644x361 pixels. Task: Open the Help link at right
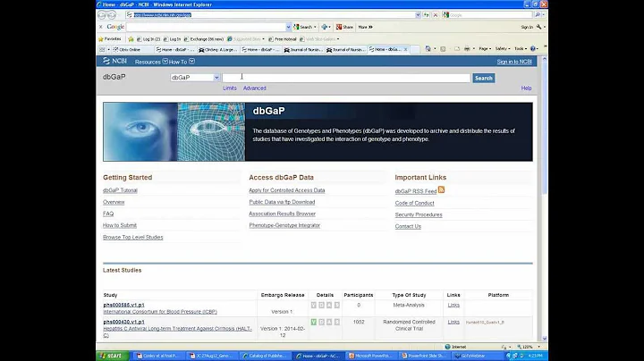[526, 88]
